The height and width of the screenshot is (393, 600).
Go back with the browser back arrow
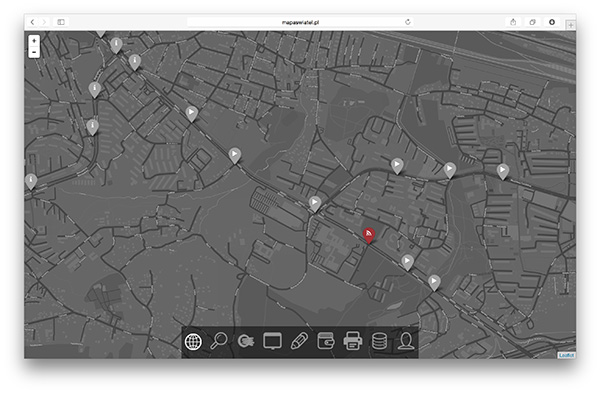click(x=33, y=22)
